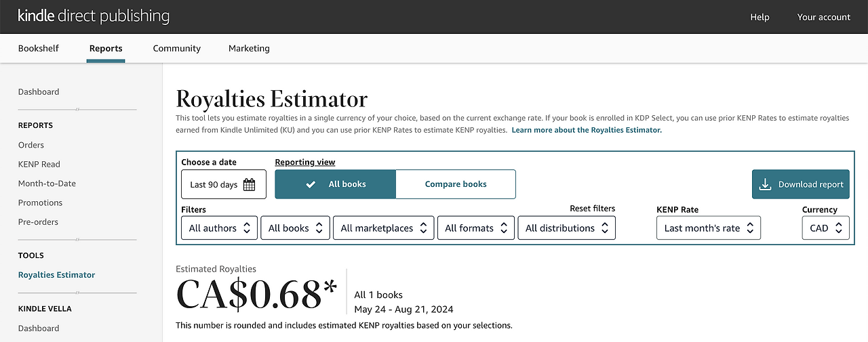The image size is (868, 342).
Task: Open Your account
Action: (x=824, y=17)
